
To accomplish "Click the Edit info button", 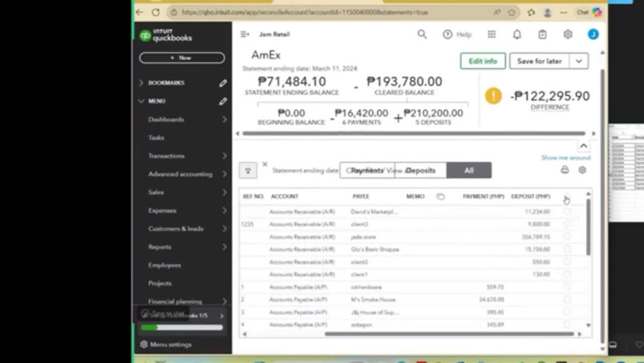I will tap(482, 61).
